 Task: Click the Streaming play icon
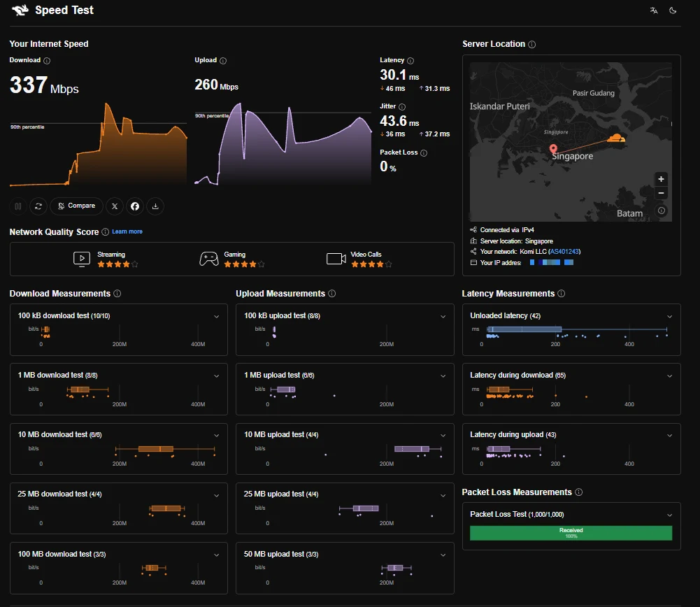pyautogui.click(x=82, y=259)
